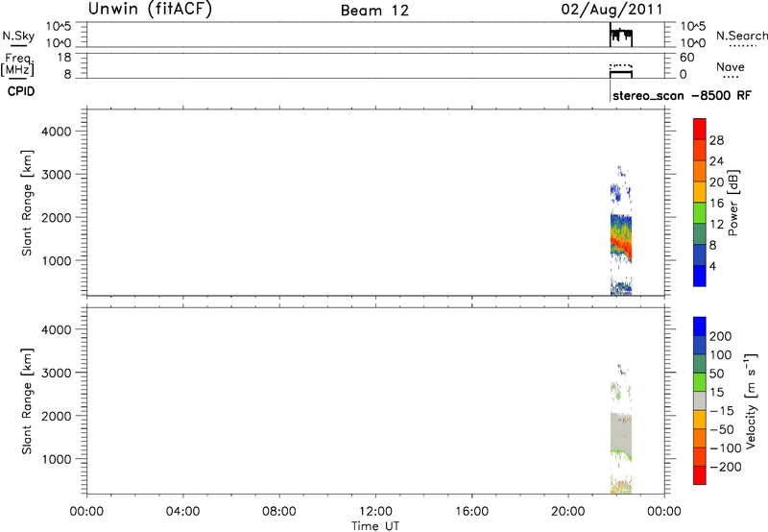Click the blue bottom segment of power bar
Image resolution: width=768 pixels, height=532 pixels.
pos(700,276)
